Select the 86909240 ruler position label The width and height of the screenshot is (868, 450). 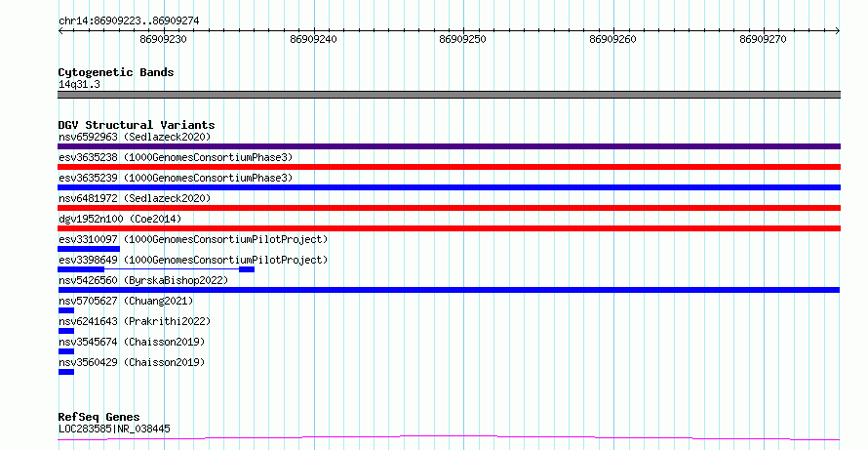point(313,39)
